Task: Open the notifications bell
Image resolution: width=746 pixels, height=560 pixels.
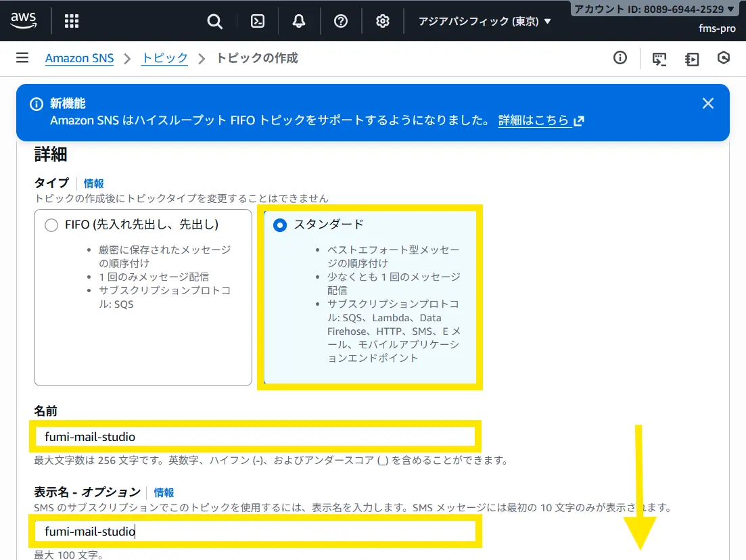Action: point(299,21)
